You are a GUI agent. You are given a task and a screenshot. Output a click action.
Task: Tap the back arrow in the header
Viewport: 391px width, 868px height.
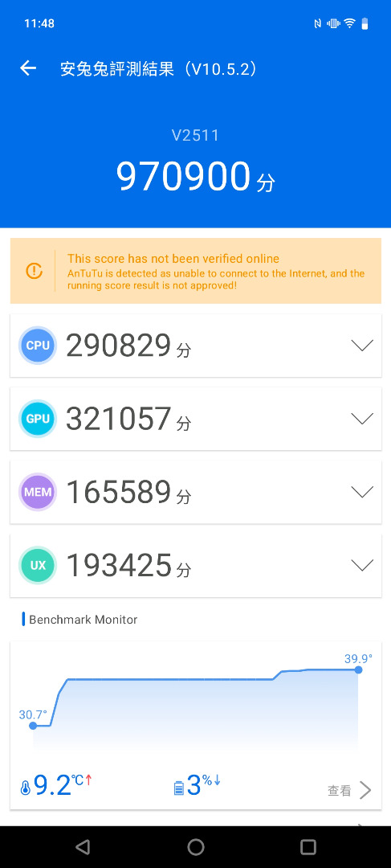[27, 68]
